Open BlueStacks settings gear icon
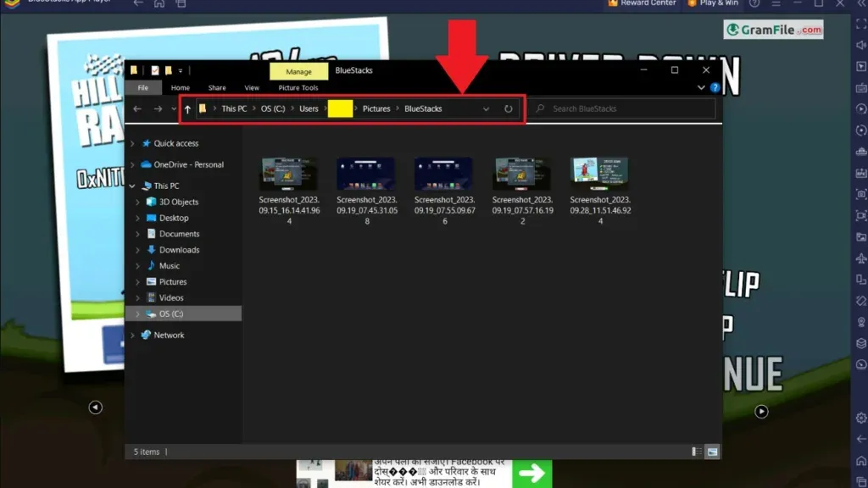The height and width of the screenshot is (488, 868). click(x=861, y=418)
